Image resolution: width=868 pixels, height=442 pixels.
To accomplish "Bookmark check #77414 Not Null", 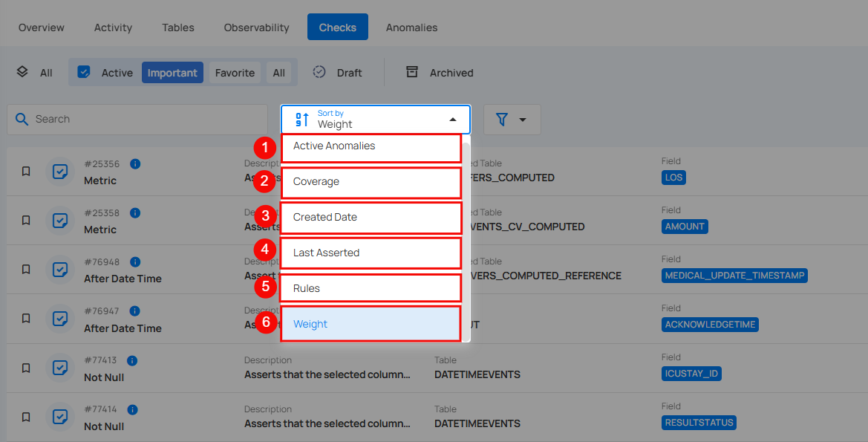I will click(x=25, y=417).
